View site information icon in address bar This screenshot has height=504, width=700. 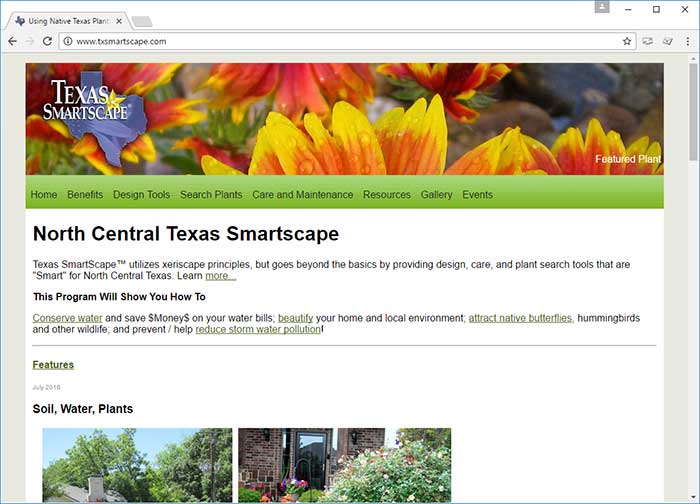(67, 41)
